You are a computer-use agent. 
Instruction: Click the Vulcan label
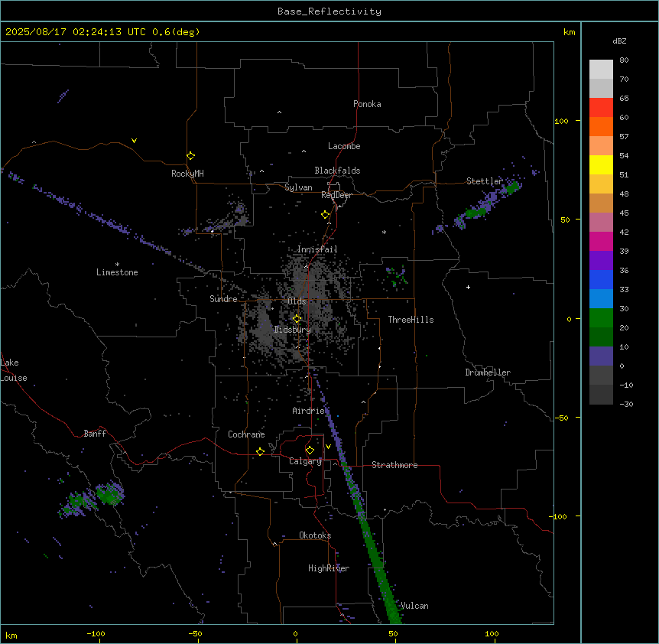pyautogui.click(x=415, y=606)
